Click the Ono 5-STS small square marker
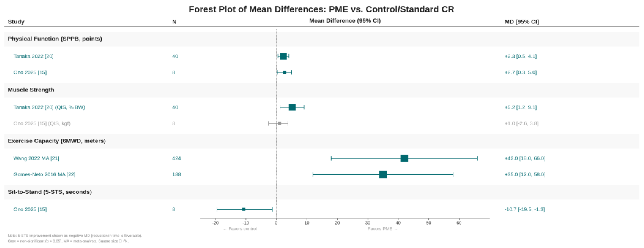Screen dimensions: 644x248 (244, 209)
